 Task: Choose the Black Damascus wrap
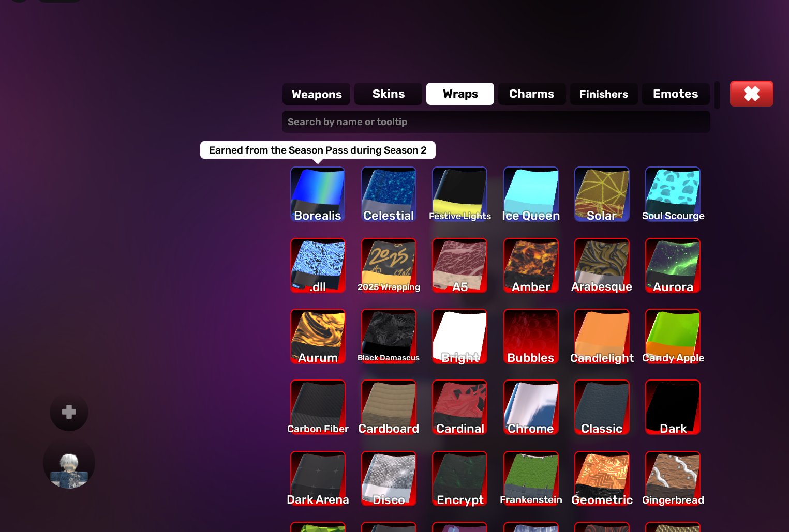(389, 336)
